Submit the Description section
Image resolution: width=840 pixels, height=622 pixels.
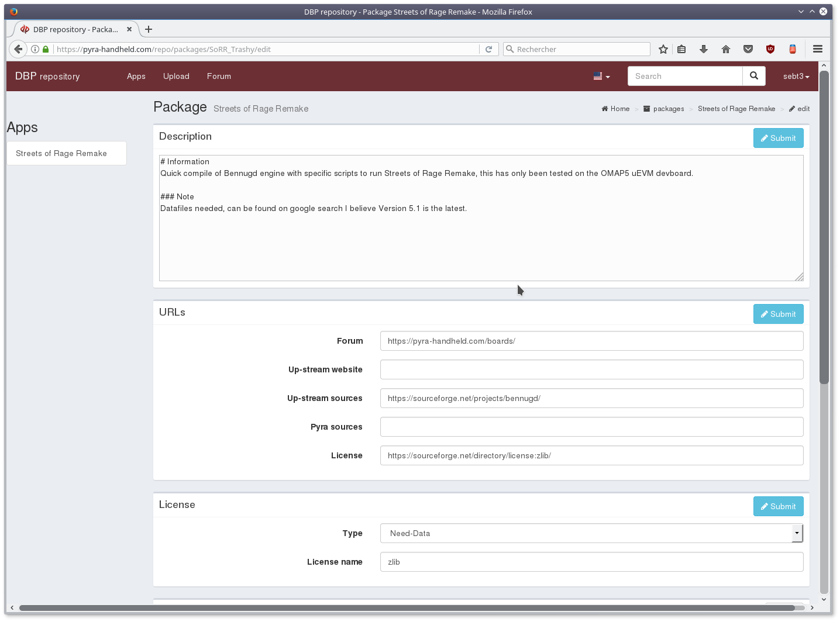tap(778, 139)
